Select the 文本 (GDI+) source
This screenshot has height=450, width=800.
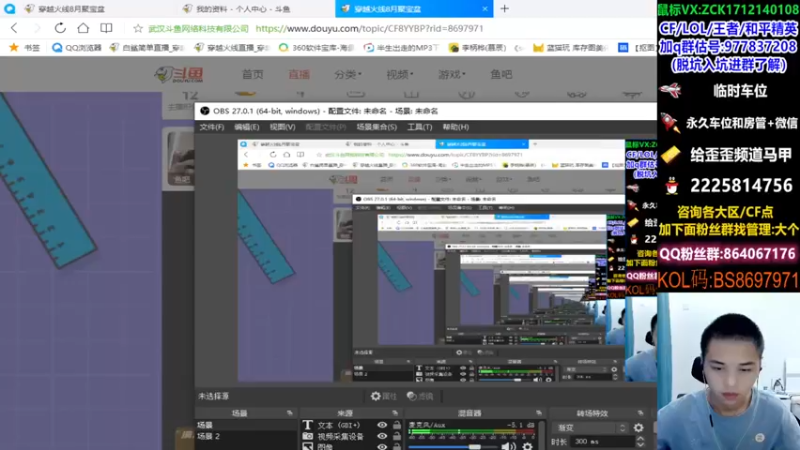click(338, 425)
